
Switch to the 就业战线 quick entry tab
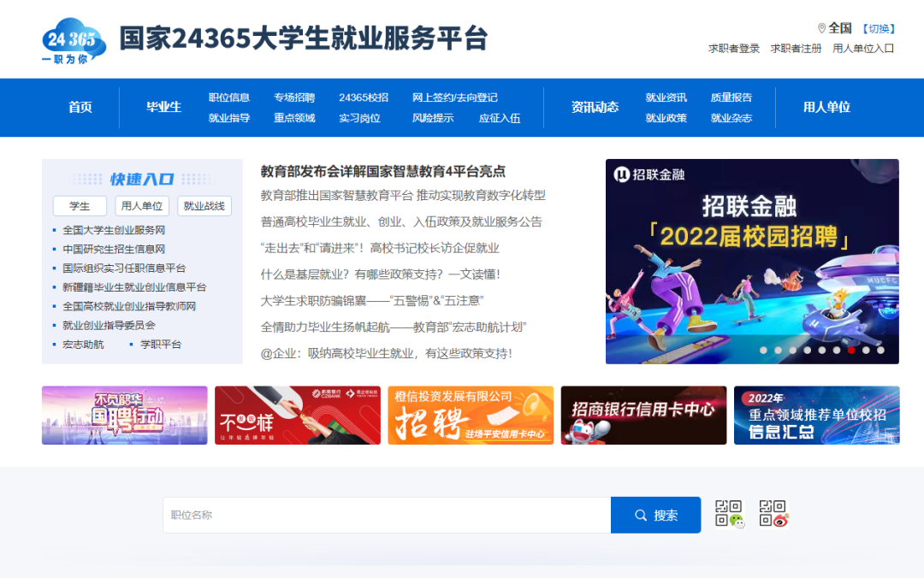coord(204,206)
